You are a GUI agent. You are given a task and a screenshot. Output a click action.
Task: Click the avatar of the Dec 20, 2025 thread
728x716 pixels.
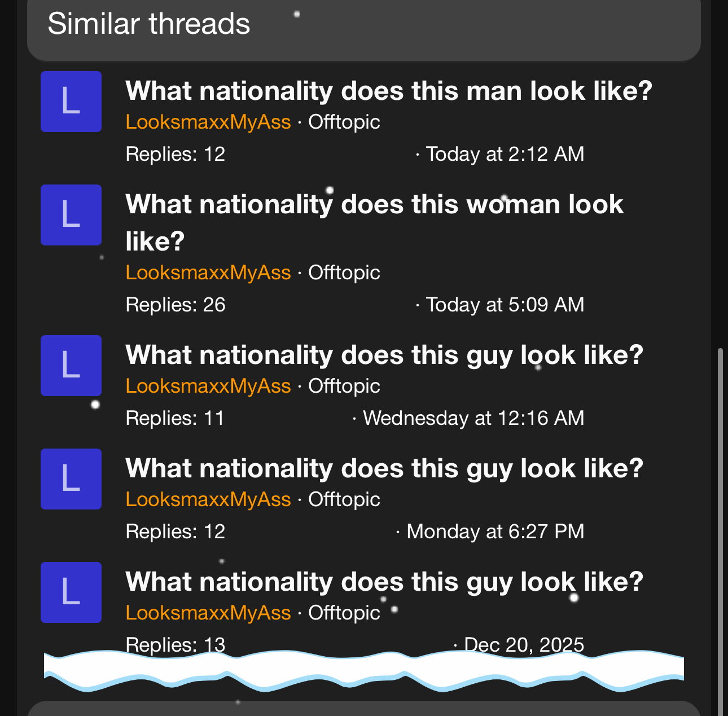click(x=71, y=592)
